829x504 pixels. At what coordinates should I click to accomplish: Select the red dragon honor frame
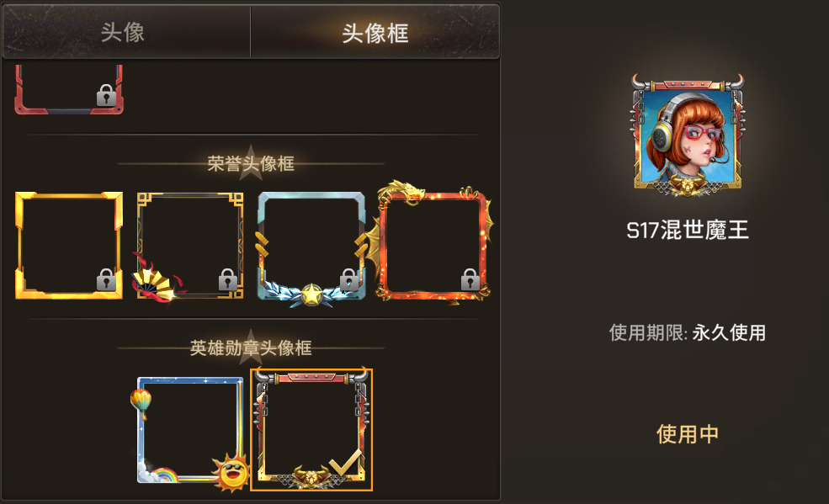pyautogui.click(x=433, y=243)
